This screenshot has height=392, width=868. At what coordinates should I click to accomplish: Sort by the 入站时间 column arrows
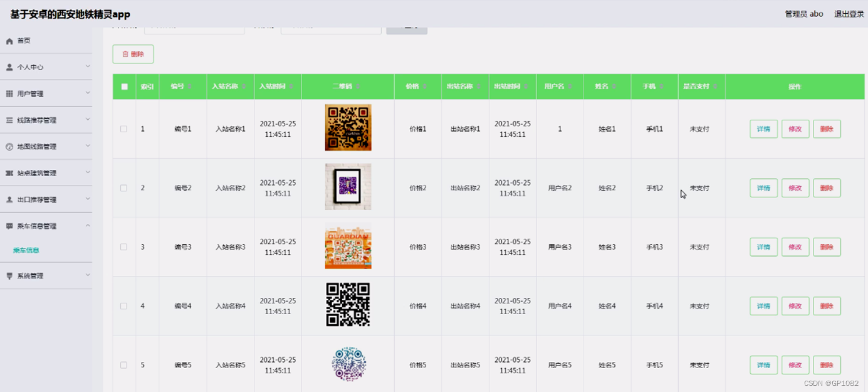(x=291, y=87)
